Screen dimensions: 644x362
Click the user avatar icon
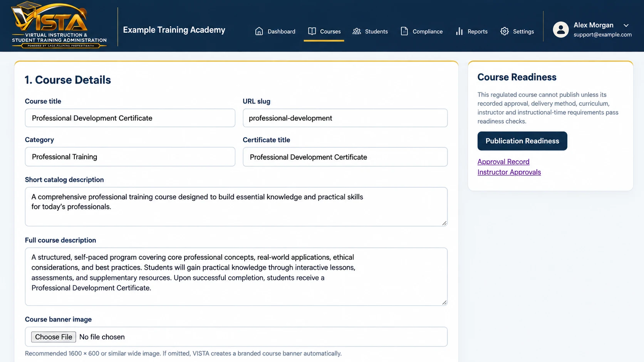561,30
